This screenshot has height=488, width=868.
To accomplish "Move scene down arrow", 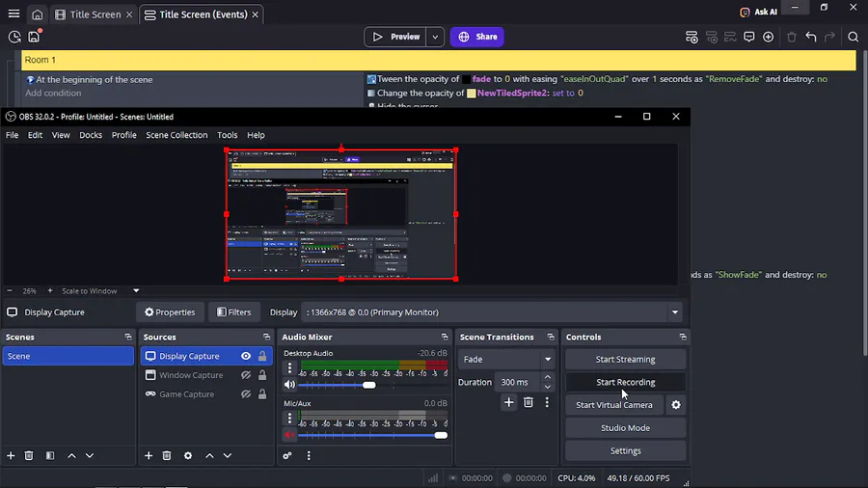I will point(90,455).
